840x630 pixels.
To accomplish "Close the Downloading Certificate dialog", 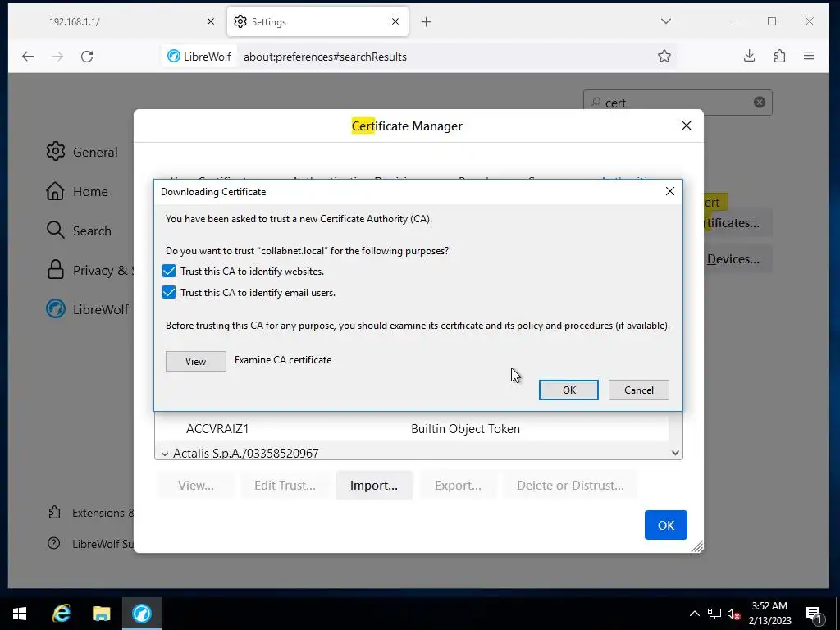I will [669, 191].
